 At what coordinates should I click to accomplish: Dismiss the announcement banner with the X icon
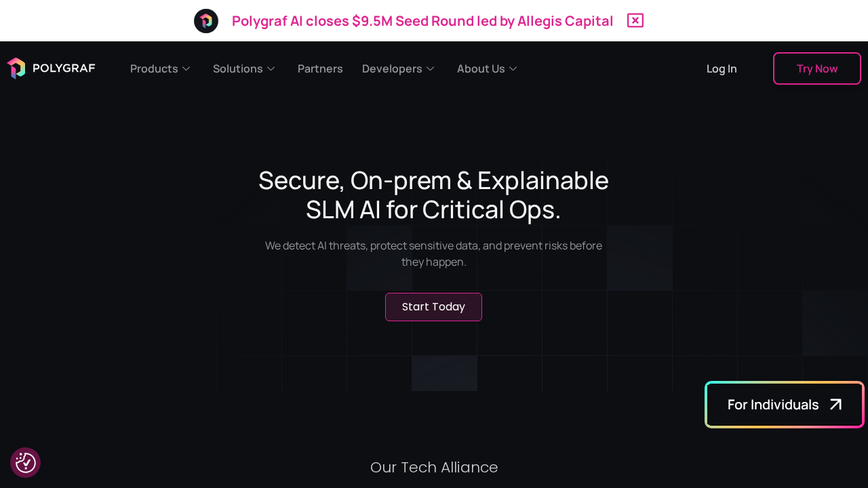click(x=635, y=20)
